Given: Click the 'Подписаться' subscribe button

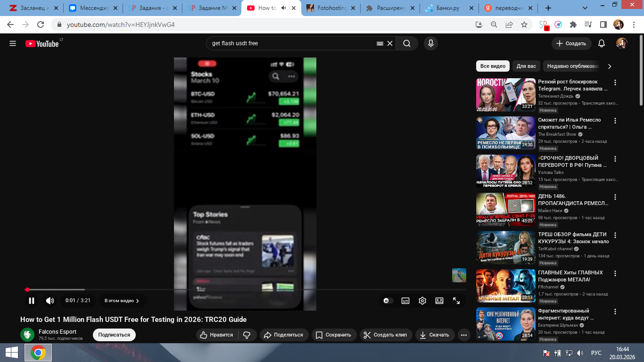Looking at the screenshot, I should pyautogui.click(x=114, y=335).
